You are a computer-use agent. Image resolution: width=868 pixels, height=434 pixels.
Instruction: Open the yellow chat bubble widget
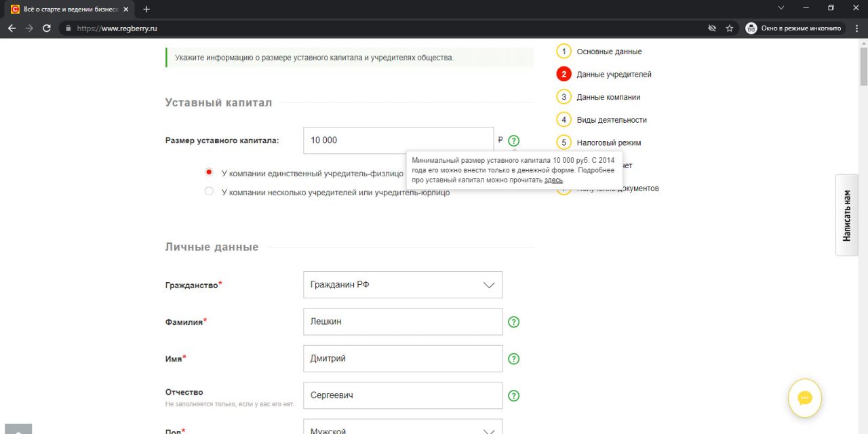click(804, 398)
